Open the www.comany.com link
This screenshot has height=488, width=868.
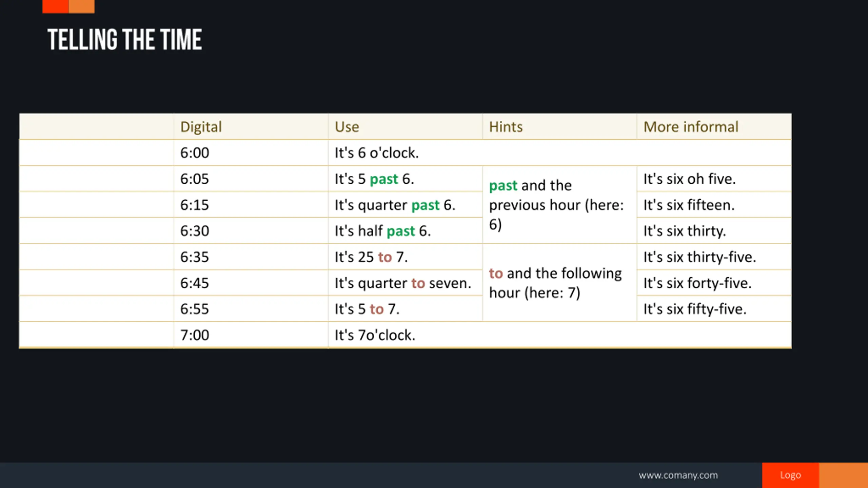[x=678, y=475]
